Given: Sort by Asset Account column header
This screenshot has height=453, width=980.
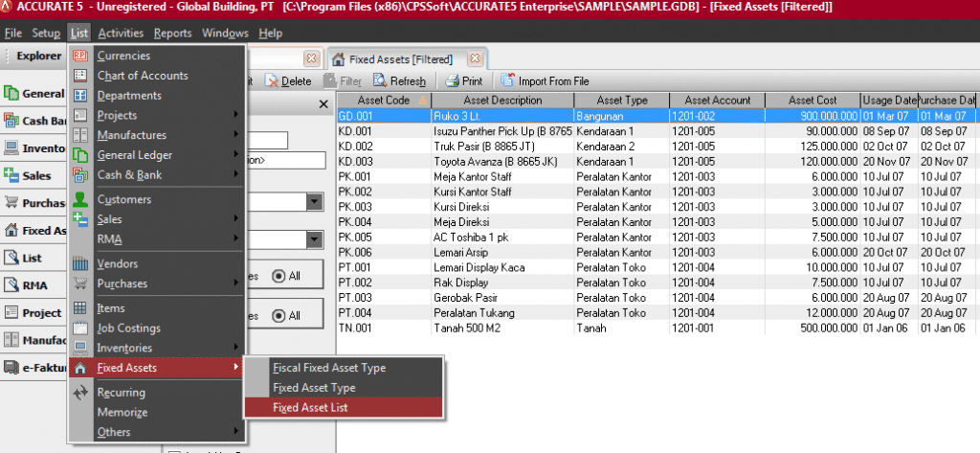Looking at the screenshot, I should click(718, 101).
